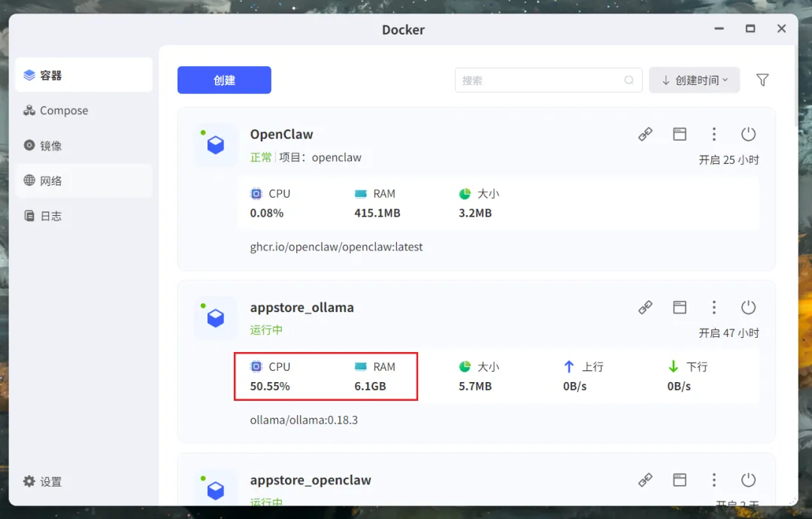
Task: Click the 运行中 status of appstore_ollama
Action: (x=266, y=330)
